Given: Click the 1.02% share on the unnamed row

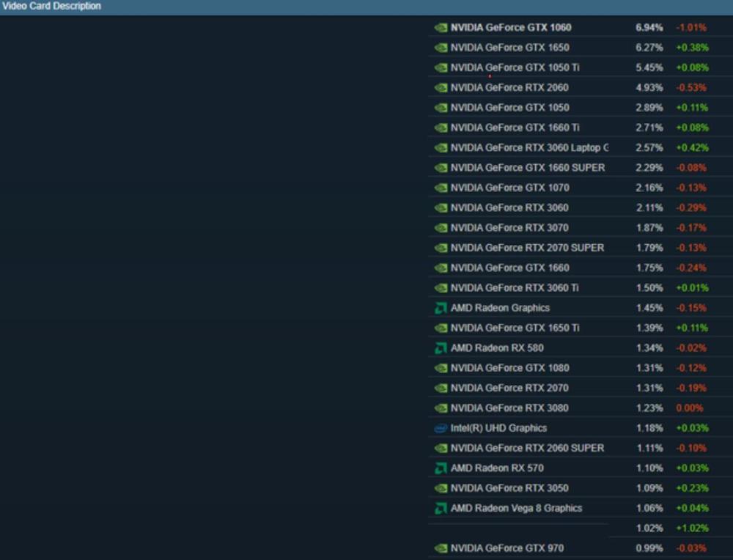Looking at the screenshot, I should [x=649, y=528].
